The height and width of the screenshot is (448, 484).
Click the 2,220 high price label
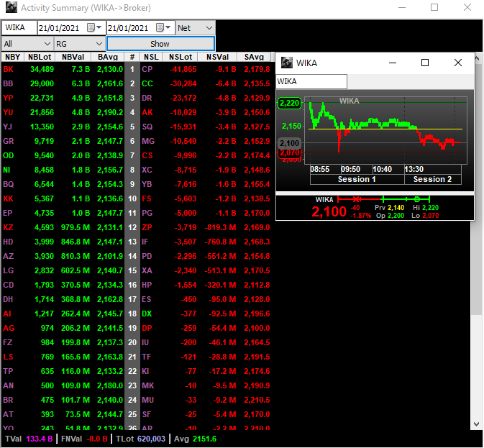(290, 103)
